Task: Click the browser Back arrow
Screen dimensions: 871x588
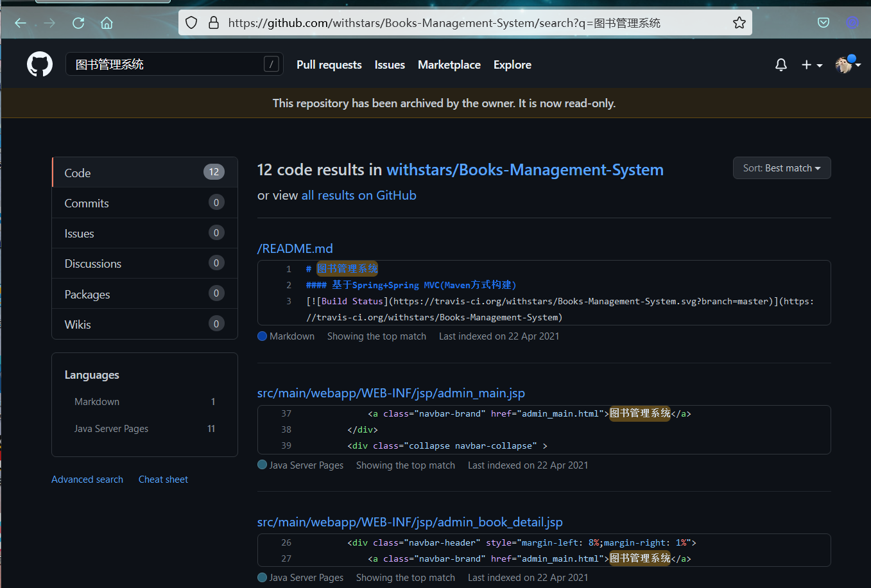Action: coord(21,23)
